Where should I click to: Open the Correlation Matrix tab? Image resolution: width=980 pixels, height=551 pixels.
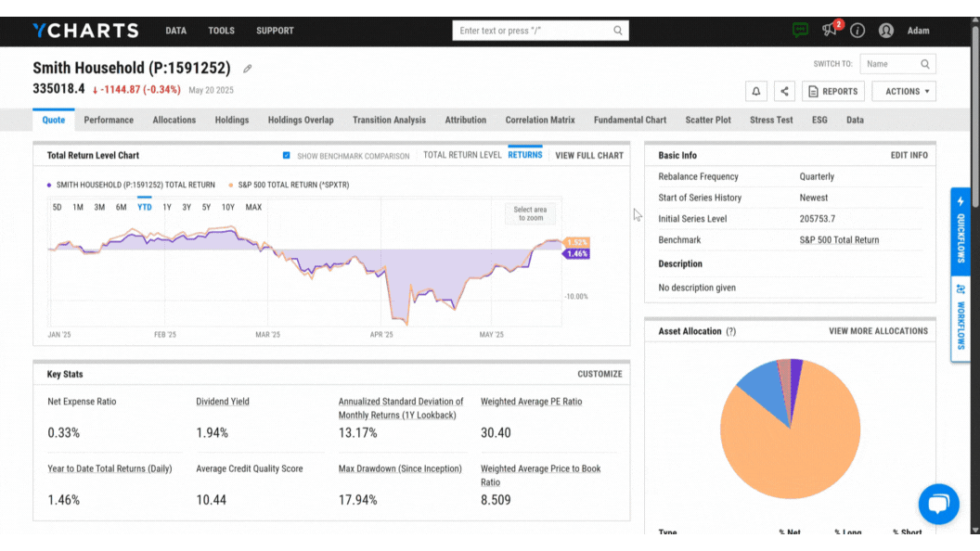[x=540, y=120]
